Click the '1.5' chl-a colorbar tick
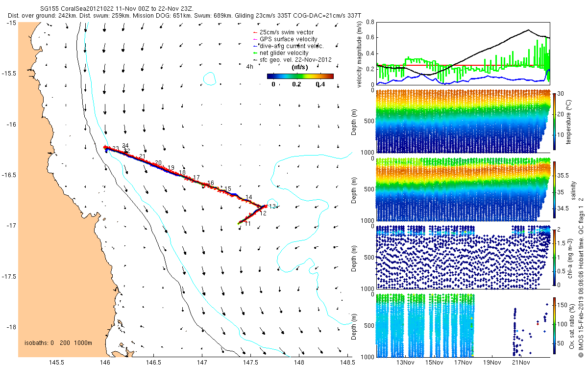This screenshot has width=588, height=368. (562, 243)
